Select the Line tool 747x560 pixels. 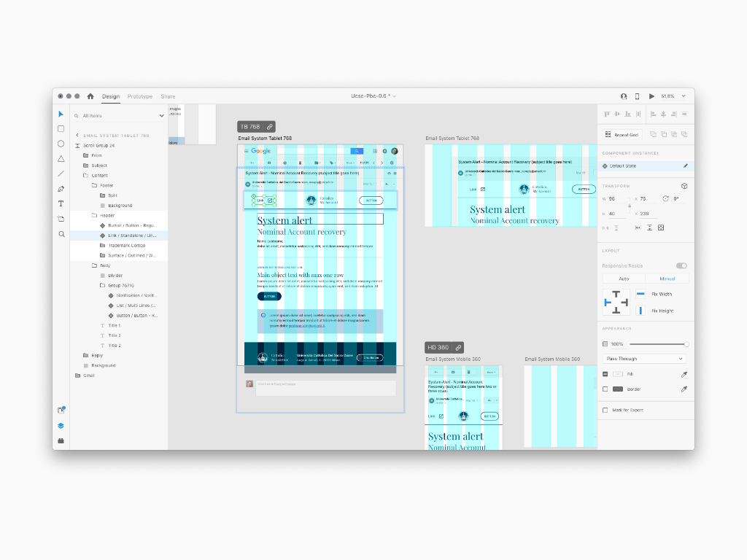61,174
